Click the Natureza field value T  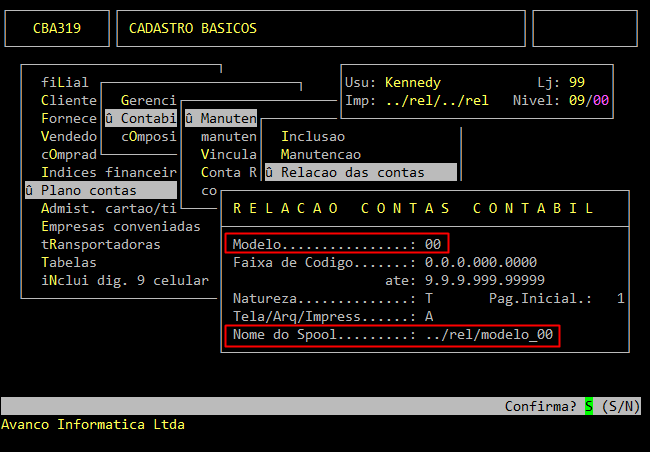[429, 298]
